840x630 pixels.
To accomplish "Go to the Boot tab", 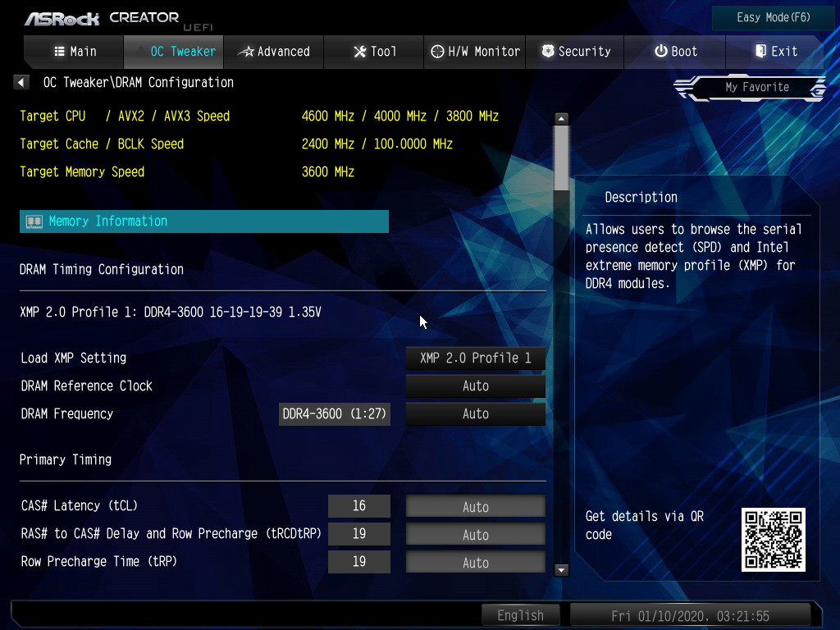I will click(x=675, y=52).
